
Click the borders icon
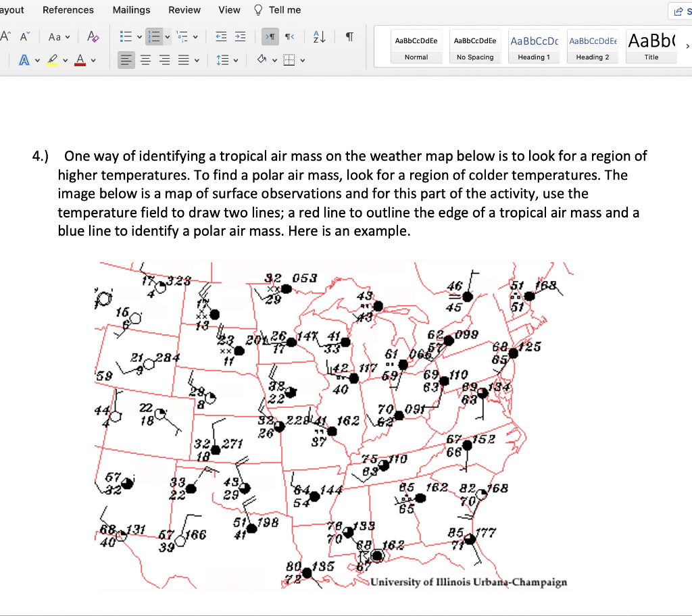pyautogui.click(x=289, y=60)
